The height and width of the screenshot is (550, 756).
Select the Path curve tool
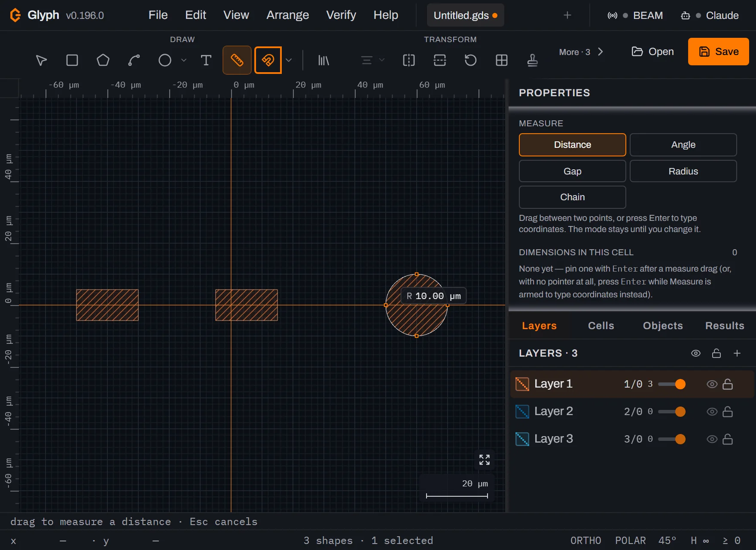(x=134, y=60)
